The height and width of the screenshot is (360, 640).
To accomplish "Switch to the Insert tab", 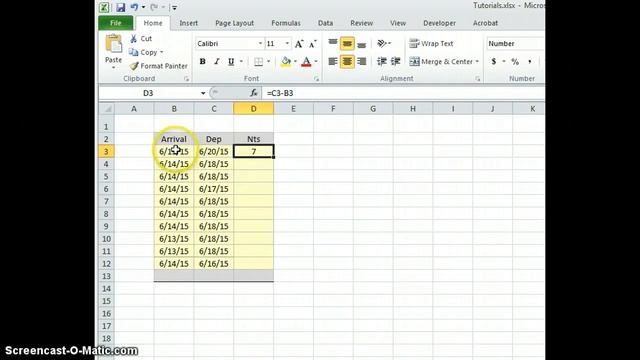I will point(189,23).
